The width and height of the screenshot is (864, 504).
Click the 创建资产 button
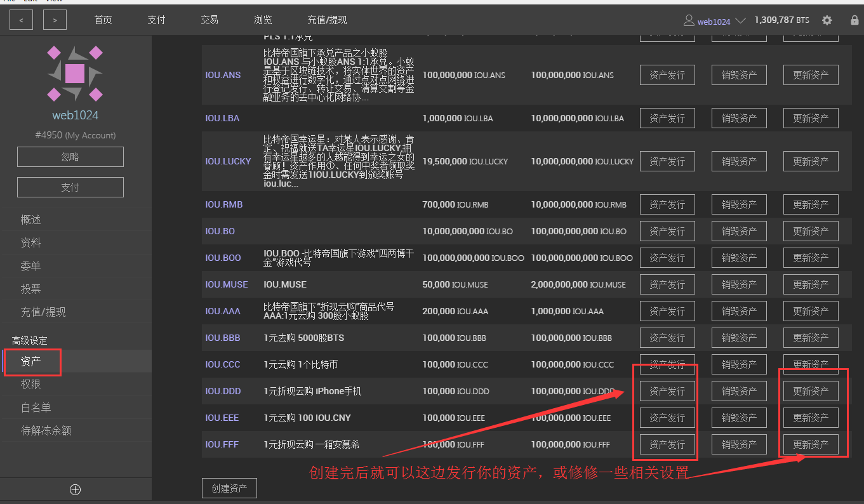229,489
